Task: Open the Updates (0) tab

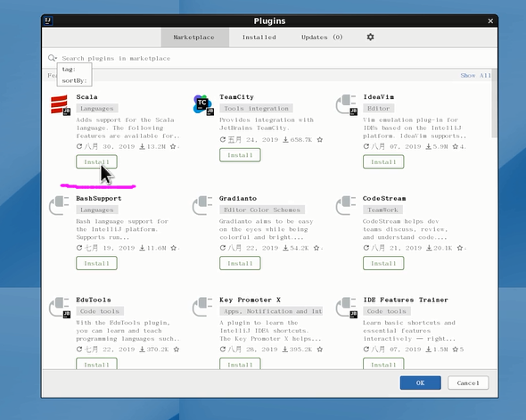Action: coord(322,37)
